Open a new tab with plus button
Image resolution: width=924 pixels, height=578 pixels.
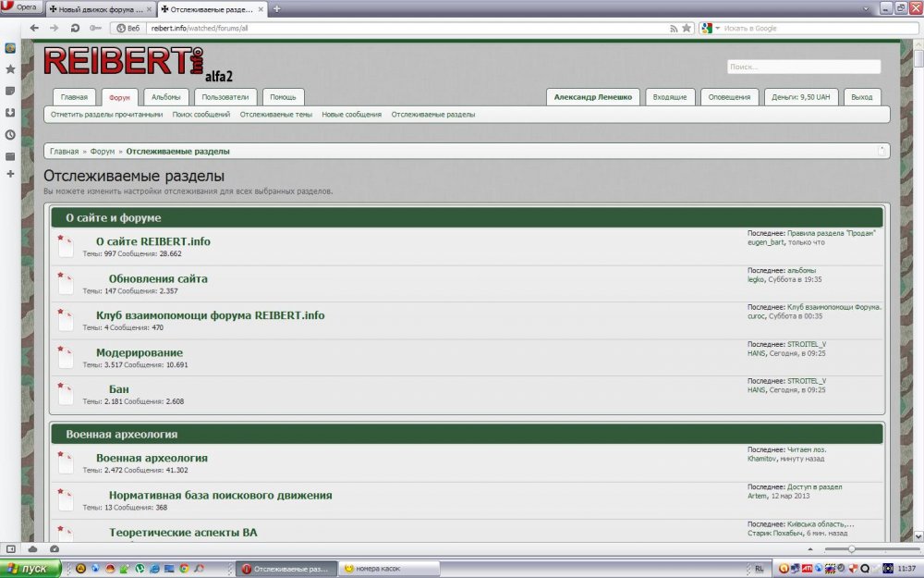[277, 8]
